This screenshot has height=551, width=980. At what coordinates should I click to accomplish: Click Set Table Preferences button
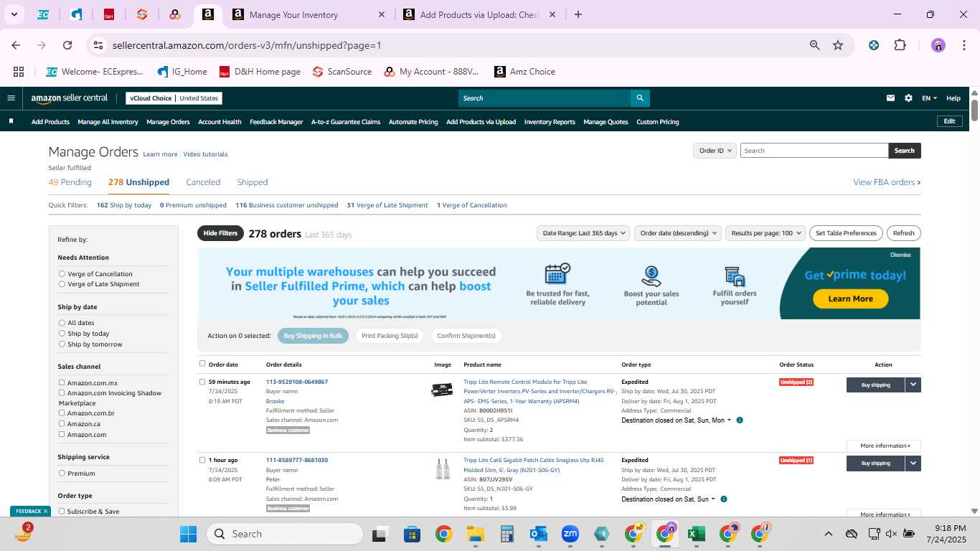847,233
